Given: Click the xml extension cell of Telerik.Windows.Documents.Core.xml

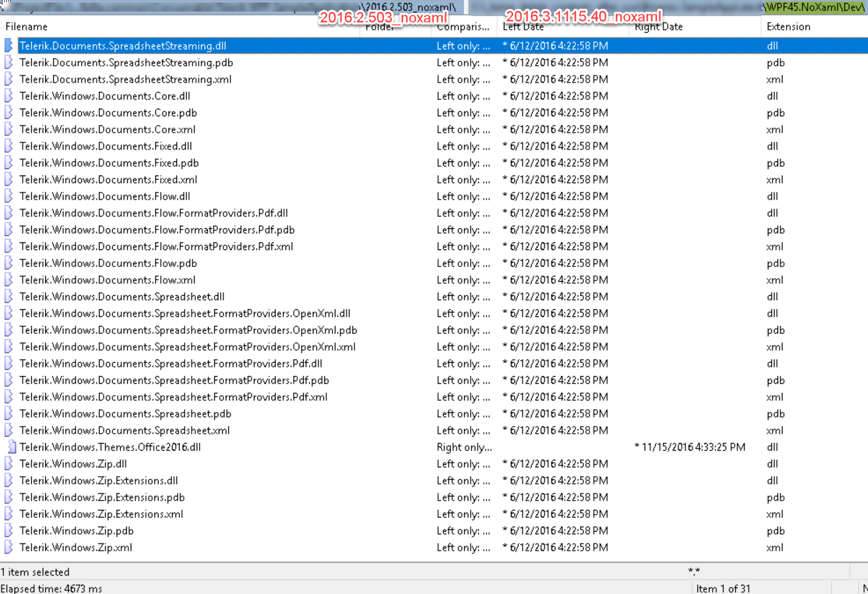Looking at the screenshot, I should click(x=775, y=129).
